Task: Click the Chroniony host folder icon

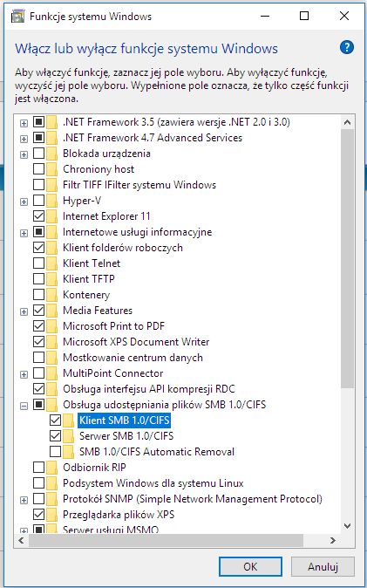Action: tap(51, 169)
